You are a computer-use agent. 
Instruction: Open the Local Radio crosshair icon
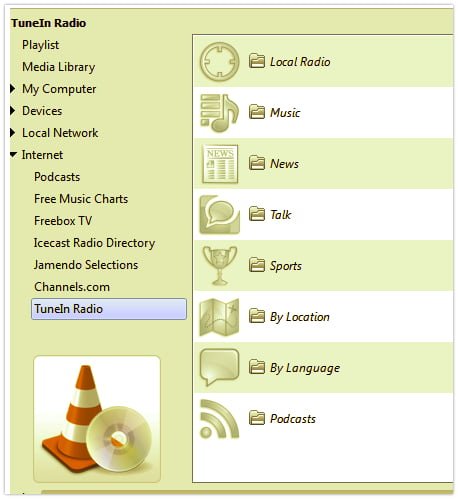(x=219, y=62)
